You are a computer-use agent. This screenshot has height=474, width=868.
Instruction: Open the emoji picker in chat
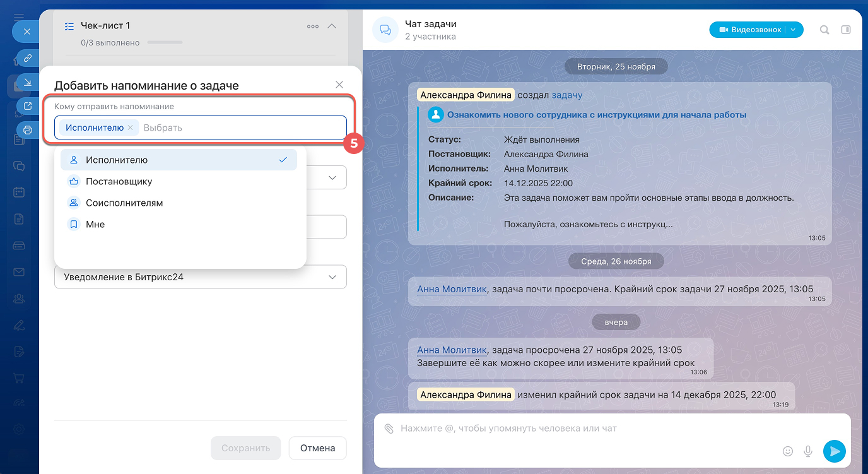787,451
